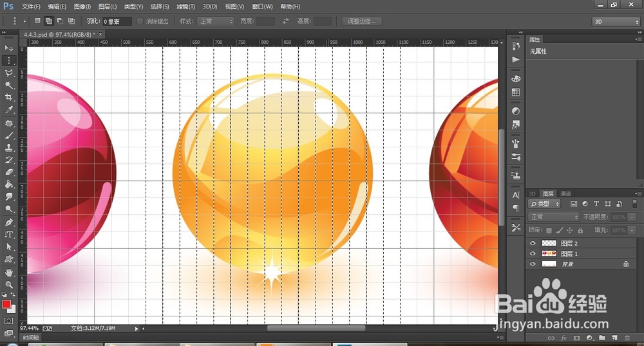Open the Brush Presets panel icon
This screenshot has height=346, width=644.
tap(516, 157)
